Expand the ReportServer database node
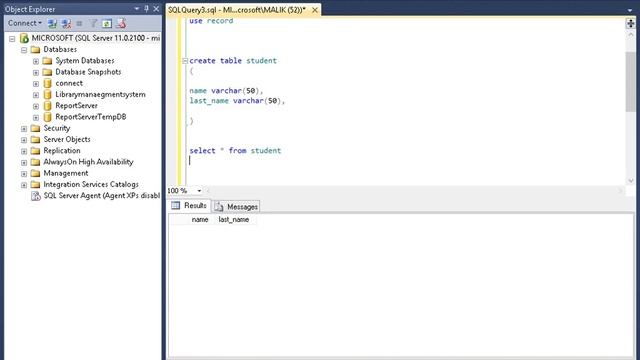640x360 pixels. tap(36, 106)
